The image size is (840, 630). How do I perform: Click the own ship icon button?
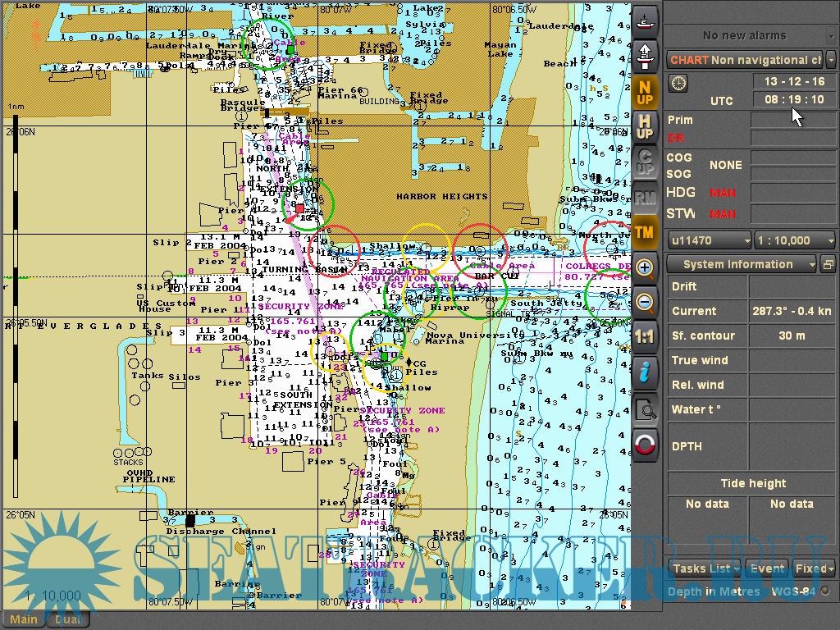pyautogui.click(x=646, y=20)
